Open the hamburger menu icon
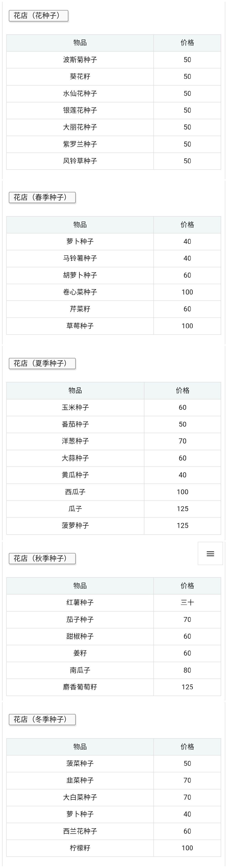Viewport: 227px width, 868px height. click(210, 553)
